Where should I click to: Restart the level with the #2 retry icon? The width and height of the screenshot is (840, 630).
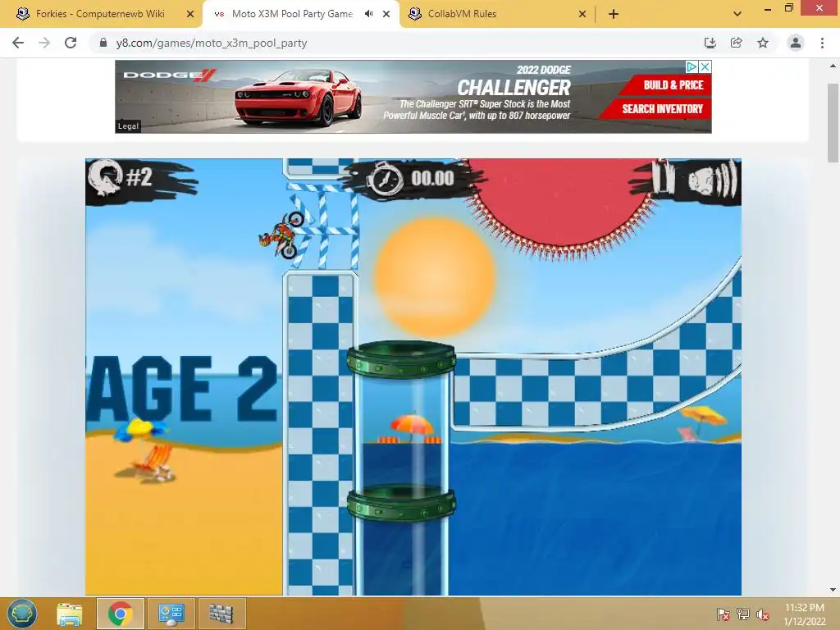click(x=105, y=178)
